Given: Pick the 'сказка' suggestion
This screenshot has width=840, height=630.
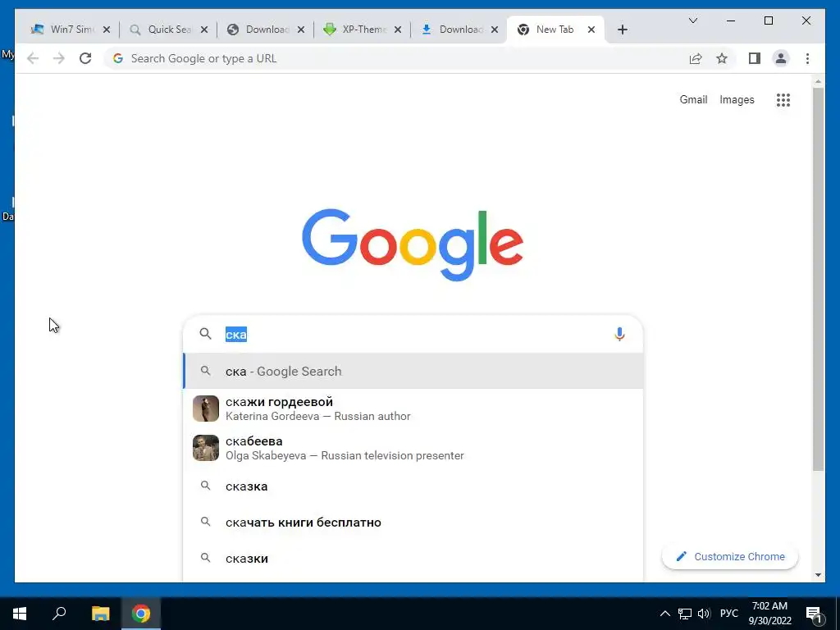Looking at the screenshot, I should pos(413,486).
